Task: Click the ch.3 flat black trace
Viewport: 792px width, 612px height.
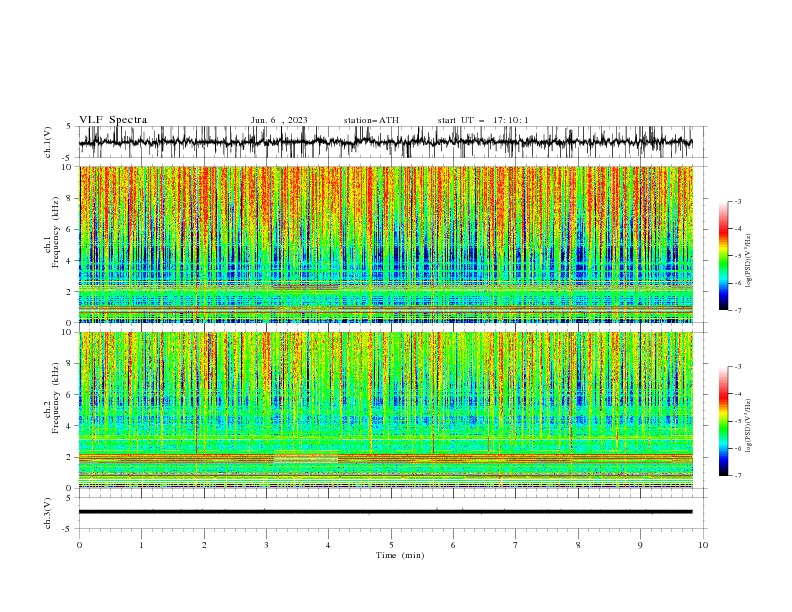Action: [386, 512]
